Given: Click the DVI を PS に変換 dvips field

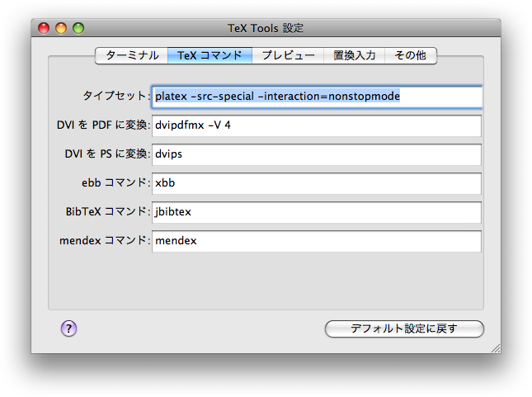Looking at the screenshot, I should [x=317, y=154].
